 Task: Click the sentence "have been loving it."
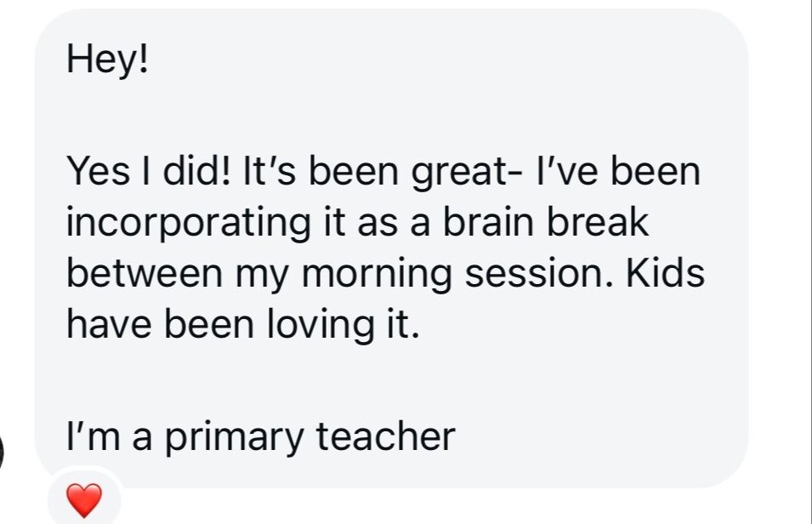pos(242,327)
